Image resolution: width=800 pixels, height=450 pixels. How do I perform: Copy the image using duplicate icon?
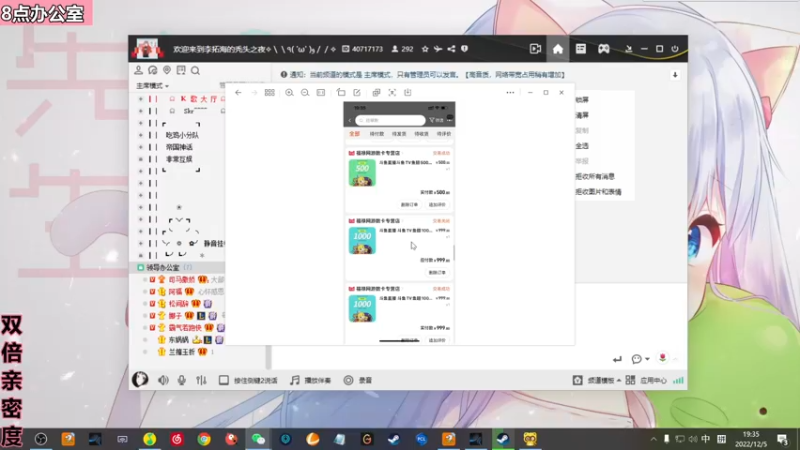point(376,93)
